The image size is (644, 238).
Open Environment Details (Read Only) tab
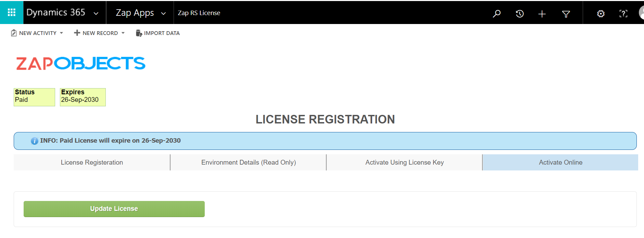point(249,163)
